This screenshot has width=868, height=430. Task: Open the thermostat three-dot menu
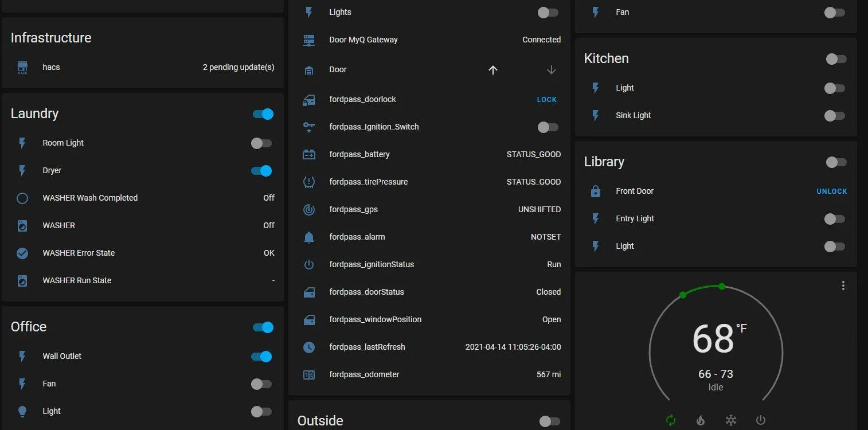[843, 286]
